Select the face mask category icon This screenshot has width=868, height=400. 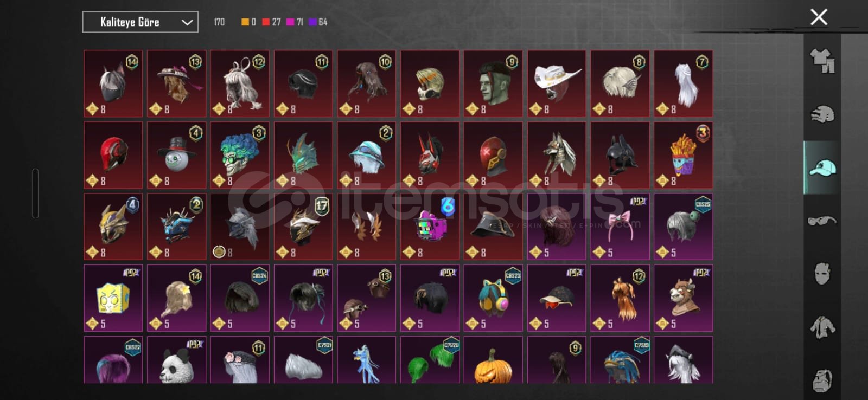[x=822, y=274]
